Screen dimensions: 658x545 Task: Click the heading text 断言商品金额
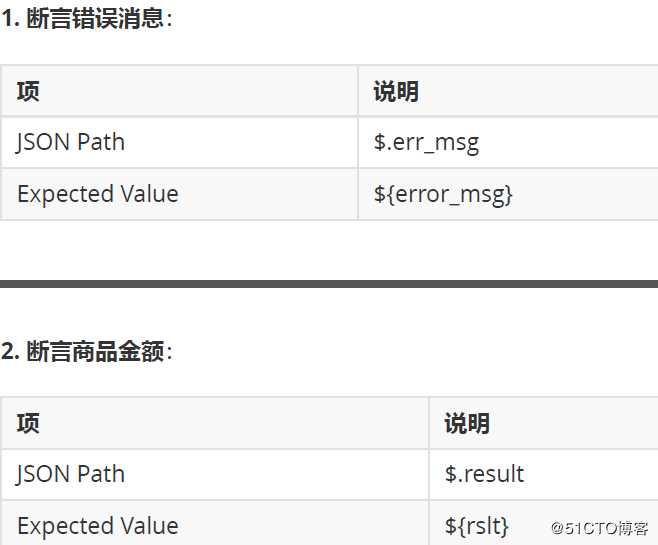95,351
